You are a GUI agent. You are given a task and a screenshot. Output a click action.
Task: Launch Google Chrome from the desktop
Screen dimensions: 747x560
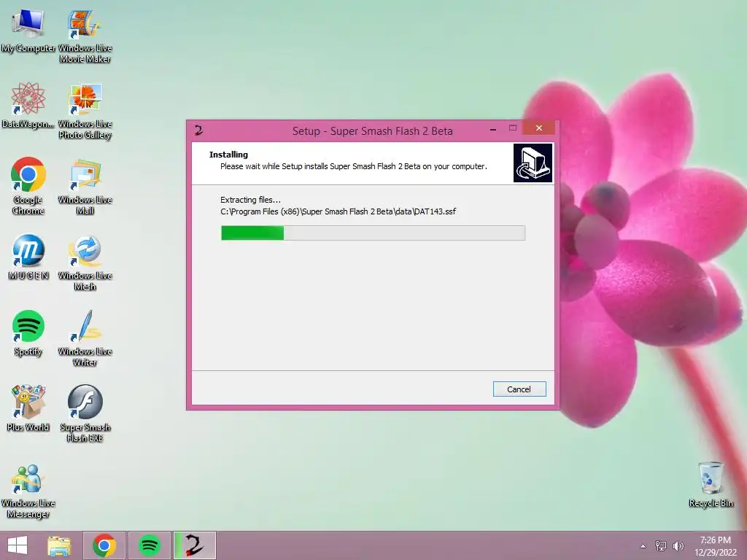(28, 186)
